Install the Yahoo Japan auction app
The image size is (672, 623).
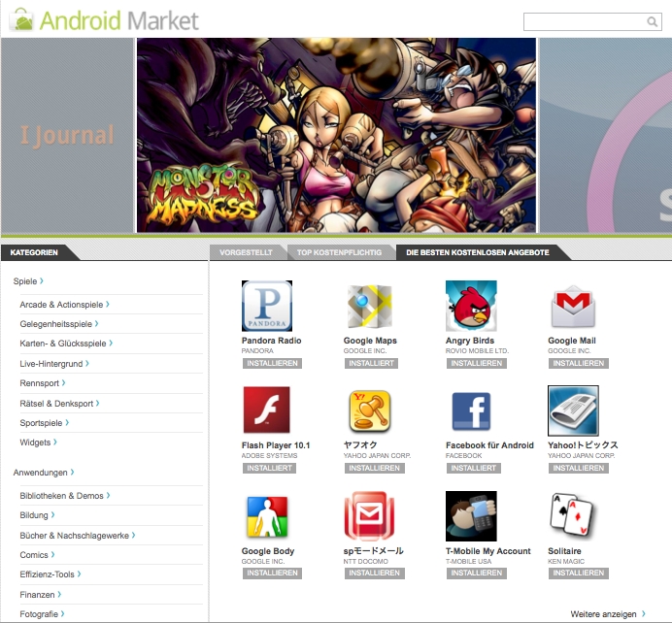374,469
